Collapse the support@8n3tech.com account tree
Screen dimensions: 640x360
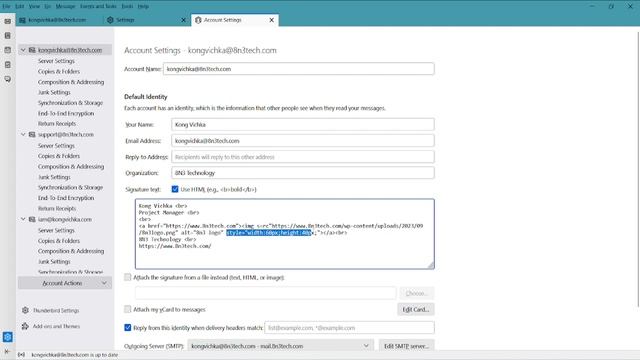[23, 134]
